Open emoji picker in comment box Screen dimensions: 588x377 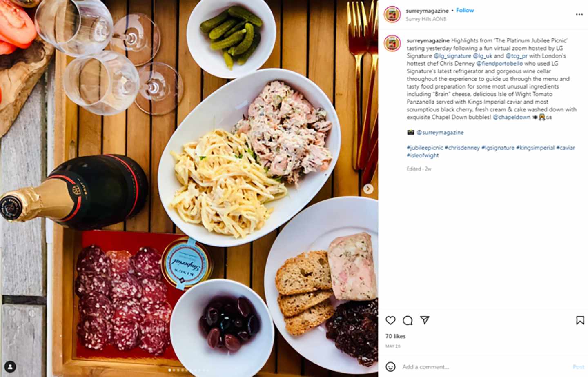[x=390, y=366]
